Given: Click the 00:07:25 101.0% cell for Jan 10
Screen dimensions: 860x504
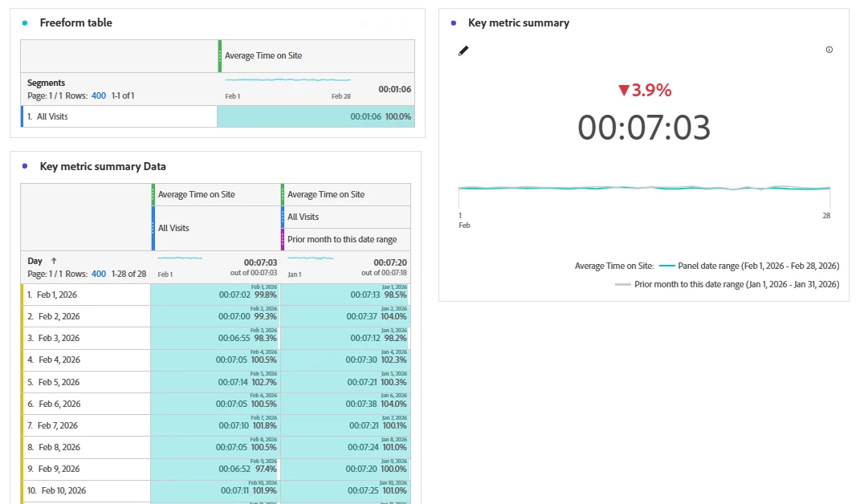Looking at the screenshot, I should [345, 491].
